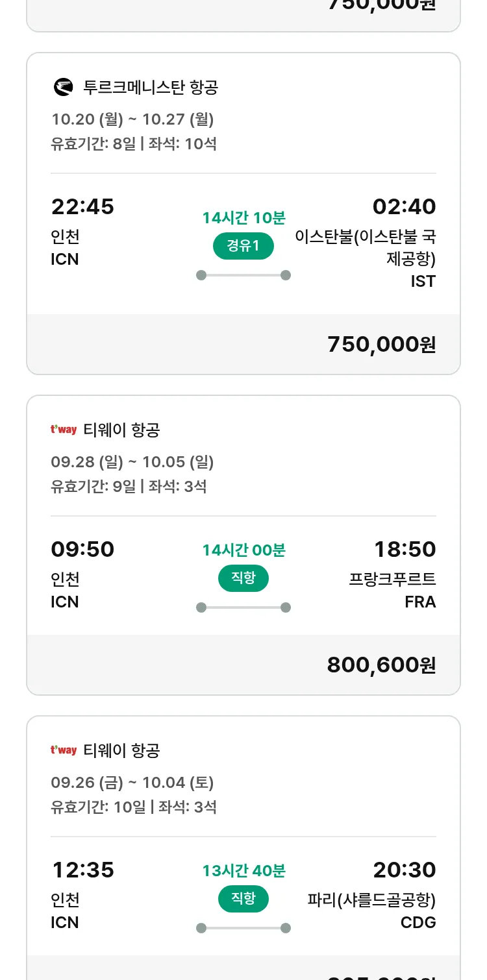Click the Turkmenistan Airlines logo icon
This screenshot has height=980, width=487.
64,87
